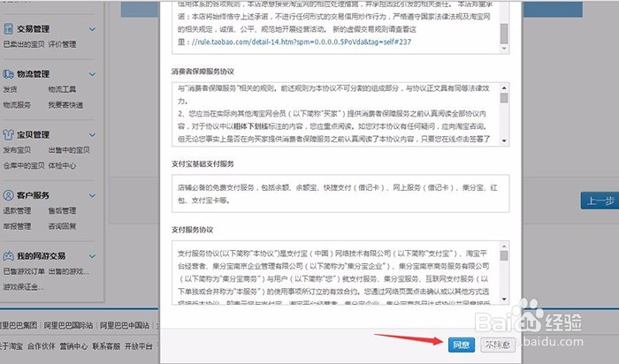Click the 交易管理 section icon

coord(8,29)
